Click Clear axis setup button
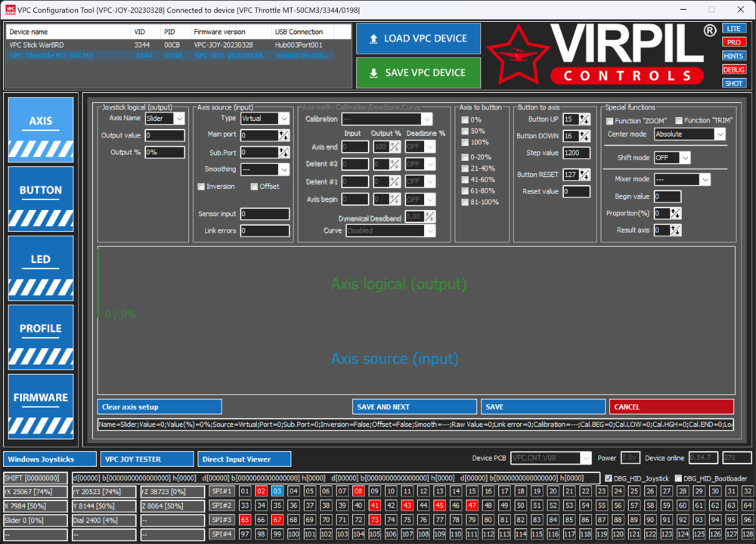 point(160,407)
